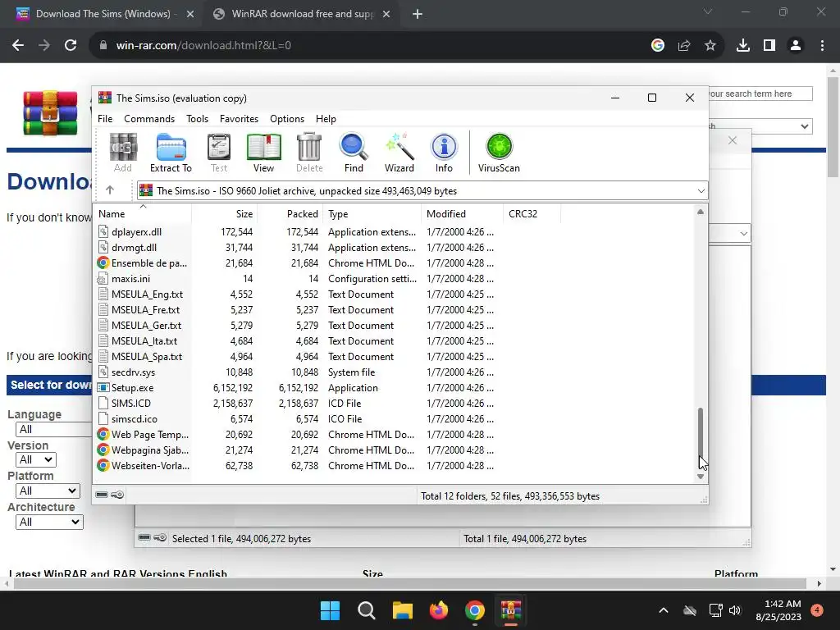
Task: Sort file list by Size column
Action: pos(224,214)
